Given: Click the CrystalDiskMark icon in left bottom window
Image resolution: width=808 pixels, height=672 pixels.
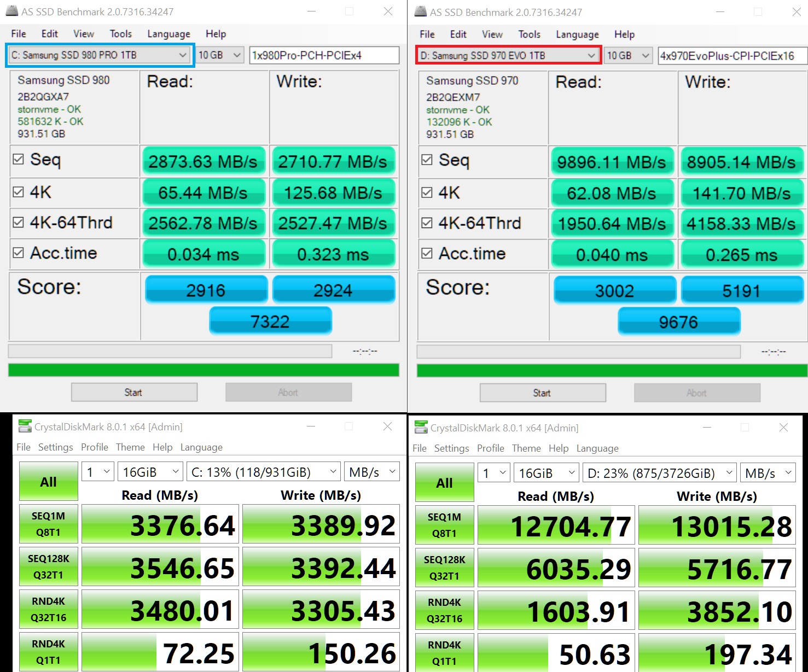Looking at the screenshot, I should tap(25, 426).
